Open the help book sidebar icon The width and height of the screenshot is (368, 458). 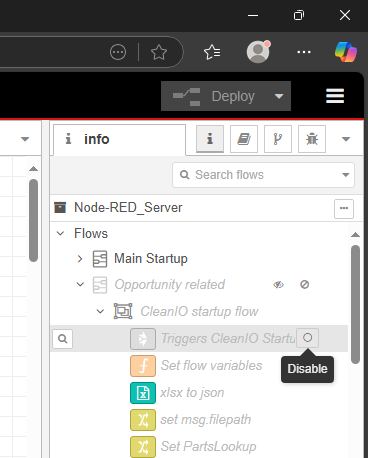coord(244,139)
